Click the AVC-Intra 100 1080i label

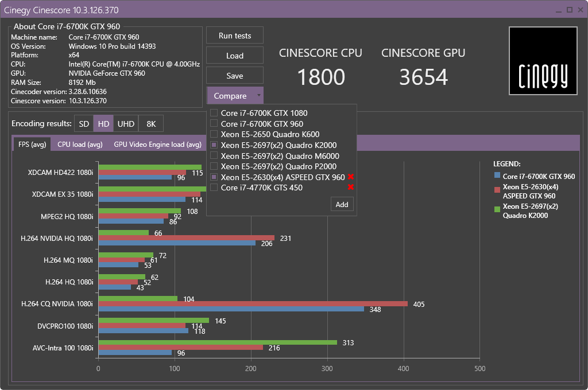click(x=63, y=348)
